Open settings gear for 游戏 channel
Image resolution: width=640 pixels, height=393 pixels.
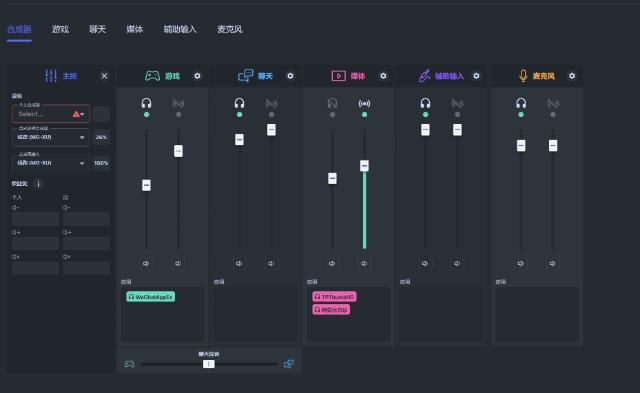click(197, 76)
